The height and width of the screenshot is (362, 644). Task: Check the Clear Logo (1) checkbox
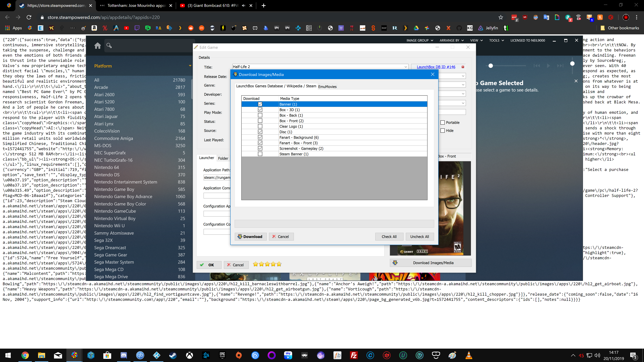point(260,126)
